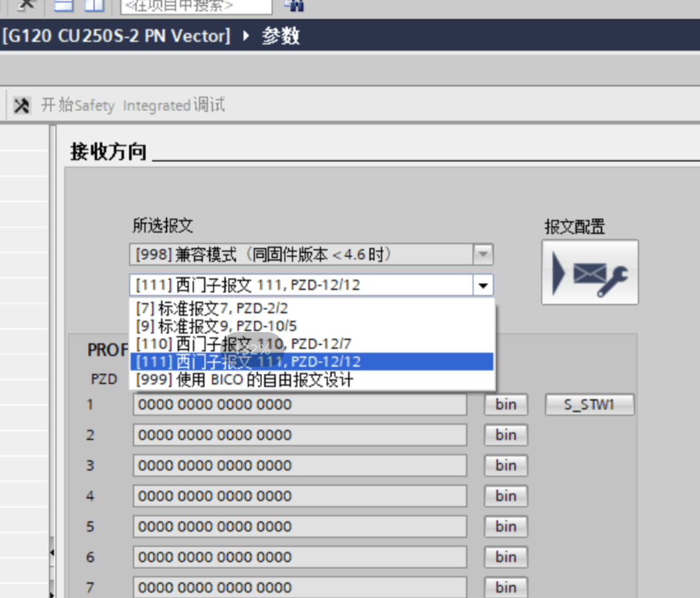Screen dimensions: 700x598
Task: Click the split-view toolbar icon
Action: pyautogui.click(x=94, y=4)
